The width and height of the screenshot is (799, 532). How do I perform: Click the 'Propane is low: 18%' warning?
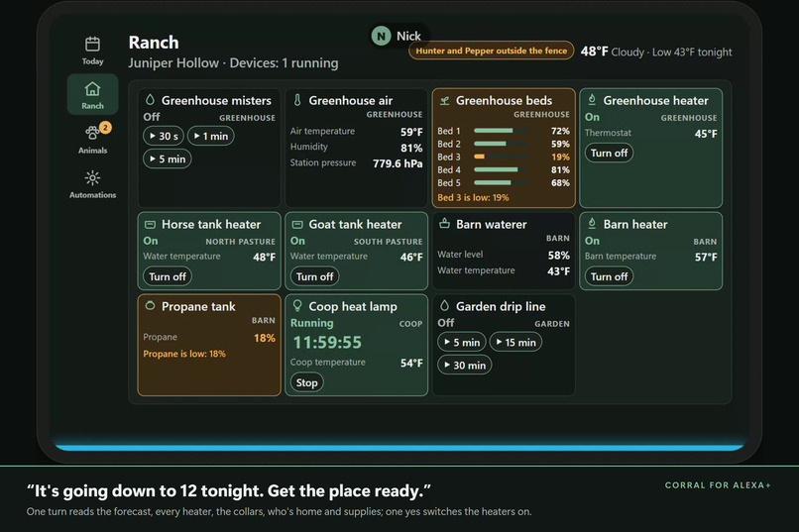click(x=184, y=354)
